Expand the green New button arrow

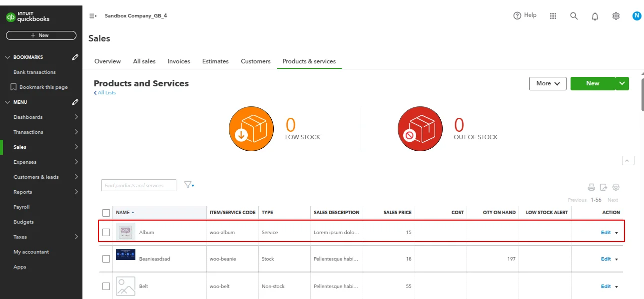click(622, 83)
